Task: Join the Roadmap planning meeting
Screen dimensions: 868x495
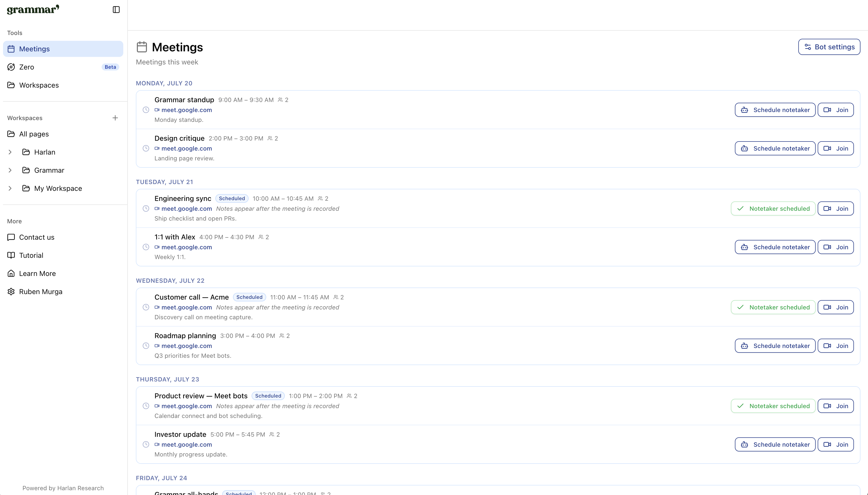Action: coord(835,346)
